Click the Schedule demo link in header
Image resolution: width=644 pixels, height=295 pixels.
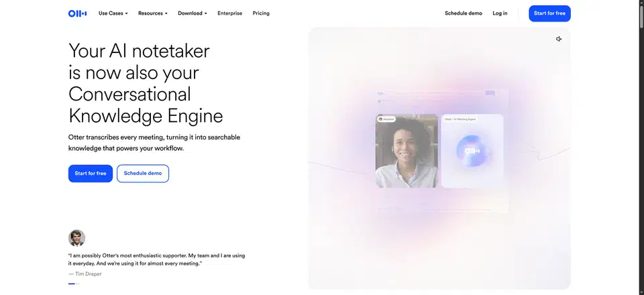(464, 13)
